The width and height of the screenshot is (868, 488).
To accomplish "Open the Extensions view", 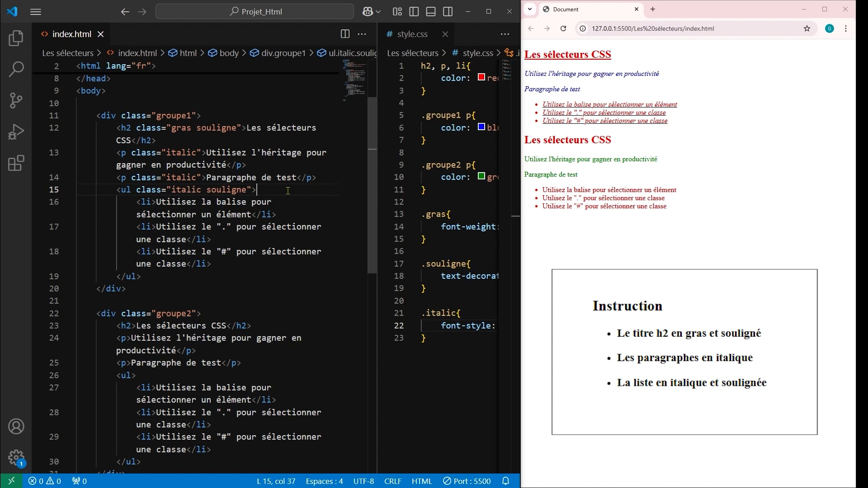I will 16,163.
